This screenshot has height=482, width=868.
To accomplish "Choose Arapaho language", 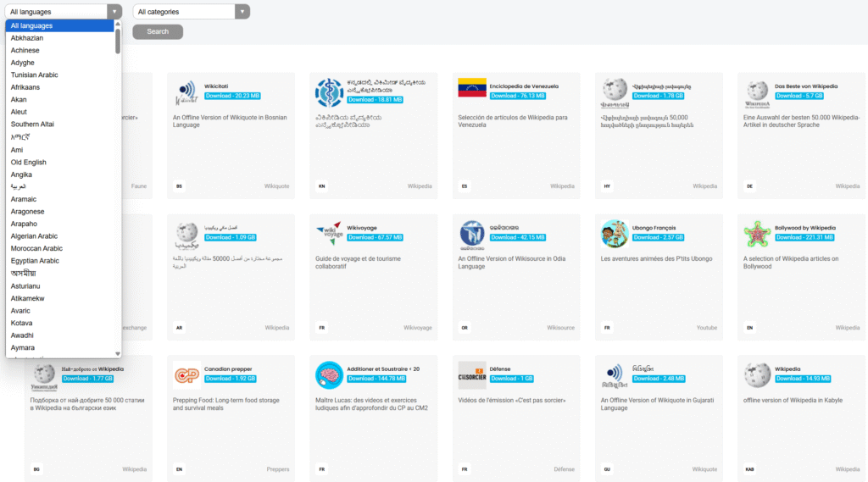I will click(60, 224).
